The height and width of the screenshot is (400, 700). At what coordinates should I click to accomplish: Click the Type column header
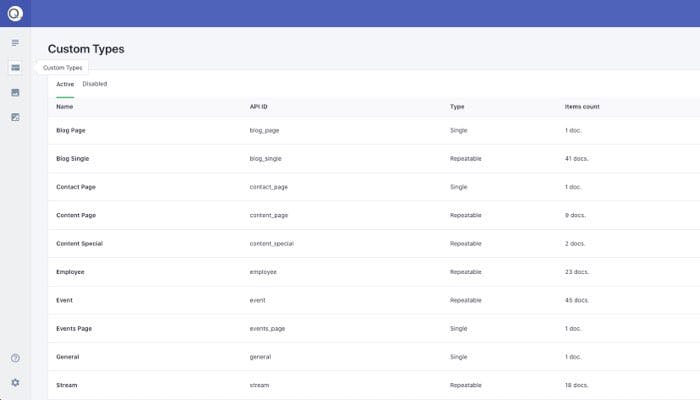coord(457,107)
